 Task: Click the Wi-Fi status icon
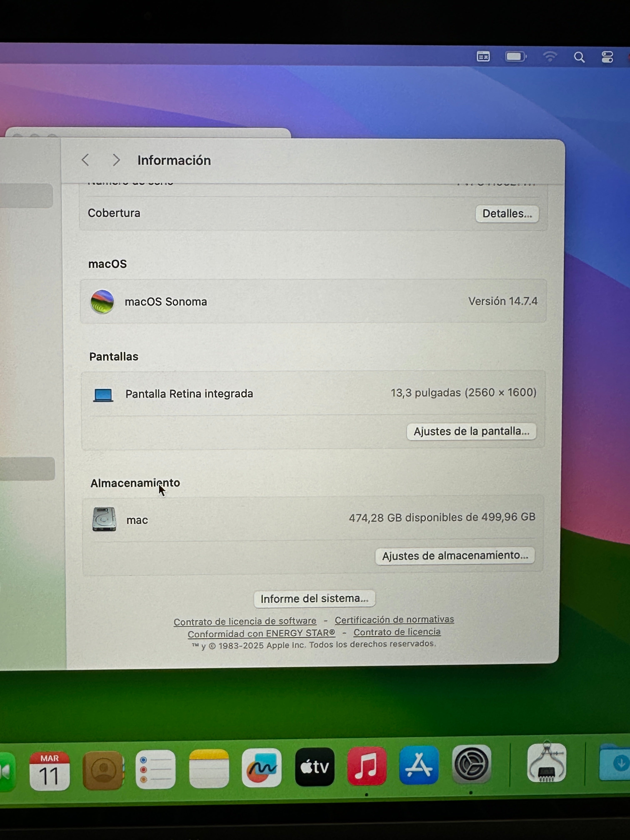(550, 57)
